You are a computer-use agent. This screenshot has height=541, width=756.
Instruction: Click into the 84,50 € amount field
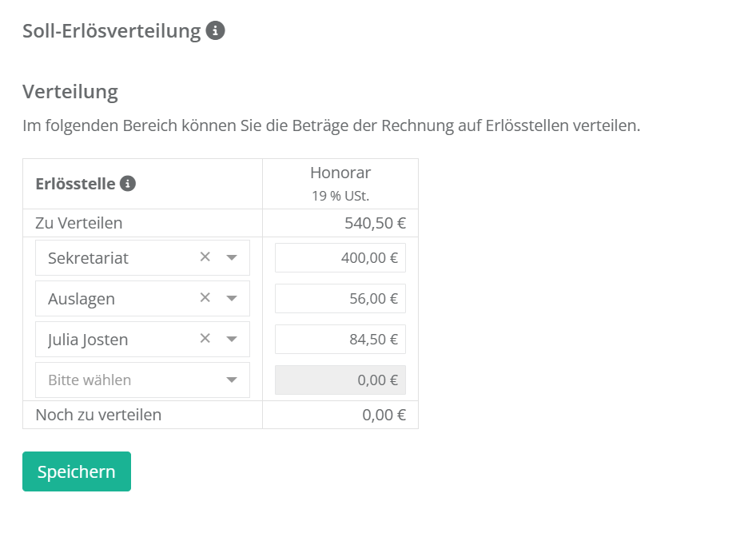click(x=340, y=340)
